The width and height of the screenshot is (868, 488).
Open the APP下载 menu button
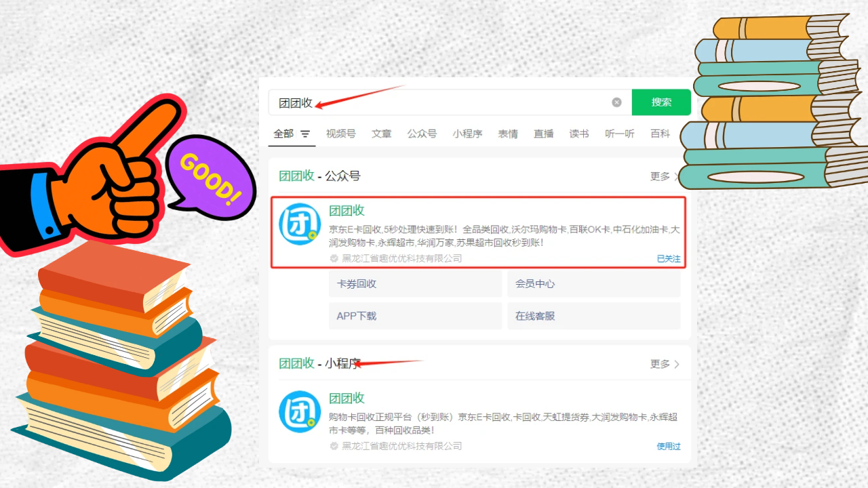415,317
